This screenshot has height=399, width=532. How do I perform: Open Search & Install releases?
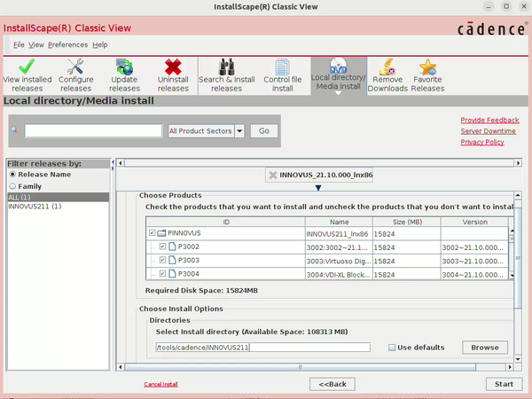click(226, 68)
